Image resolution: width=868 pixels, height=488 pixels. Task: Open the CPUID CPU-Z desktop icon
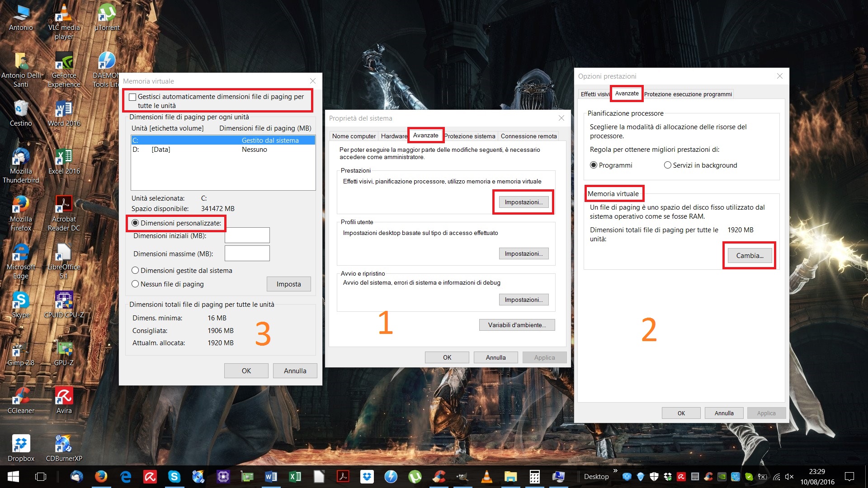click(x=64, y=305)
